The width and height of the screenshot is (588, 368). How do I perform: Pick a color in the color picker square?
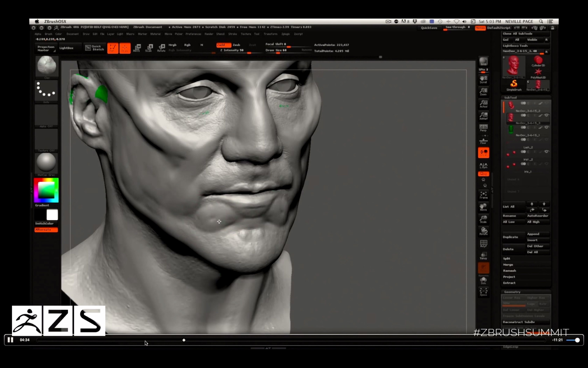pyautogui.click(x=46, y=190)
